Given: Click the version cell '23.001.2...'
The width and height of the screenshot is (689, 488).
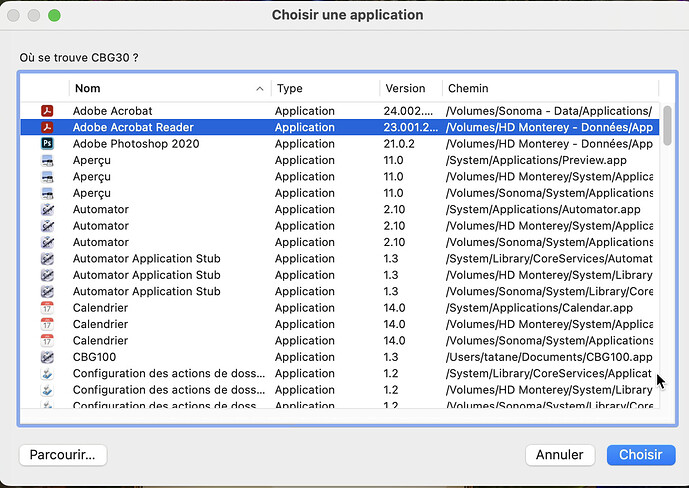Looking at the screenshot, I should pyautogui.click(x=410, y=127).
